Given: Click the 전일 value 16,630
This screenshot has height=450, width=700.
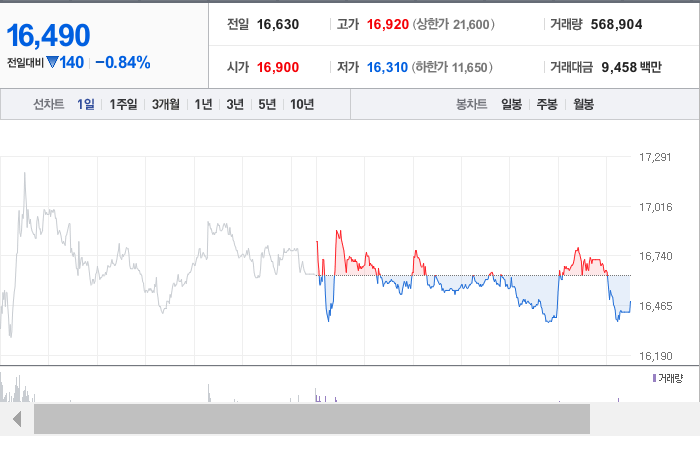Looking at the screenshot, I should (278, 24).
